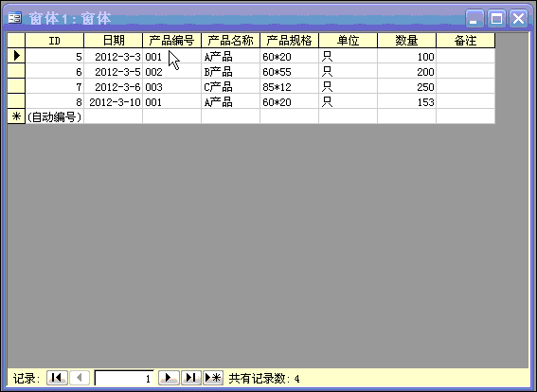
Task: Click the 备注 column header
Action: pyautogui.click(x=466, y=41)
